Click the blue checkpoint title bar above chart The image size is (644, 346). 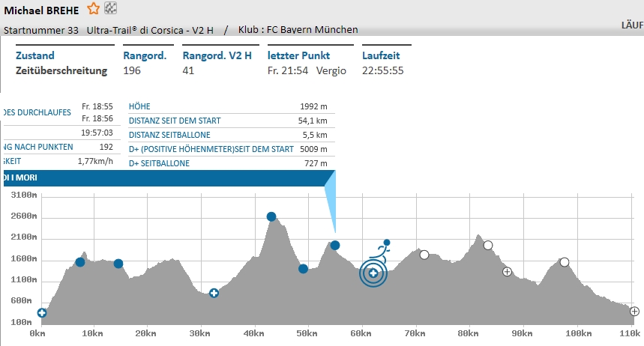tap(165, 177)
